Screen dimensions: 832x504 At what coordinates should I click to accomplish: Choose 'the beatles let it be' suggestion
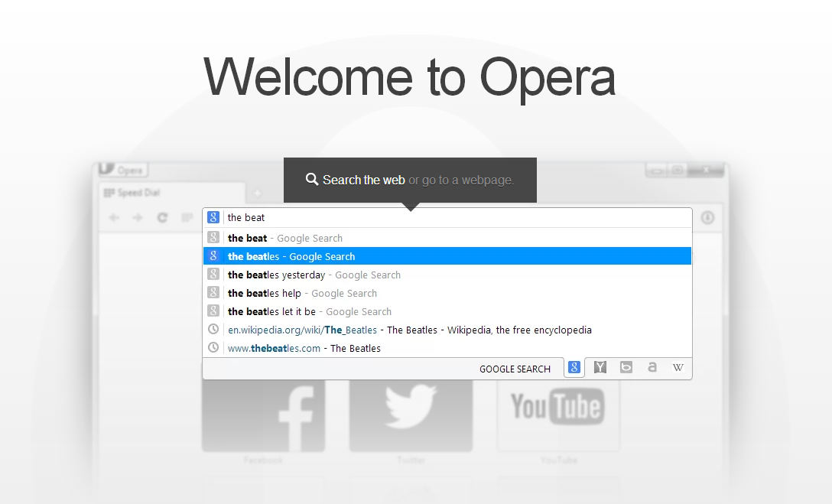point(447,311)
